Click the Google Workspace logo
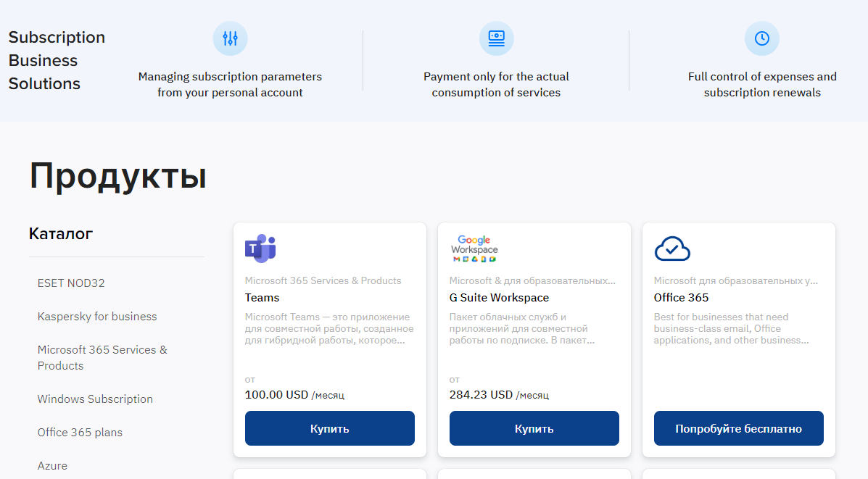868x479 pixels. click(x=474, y=249)
